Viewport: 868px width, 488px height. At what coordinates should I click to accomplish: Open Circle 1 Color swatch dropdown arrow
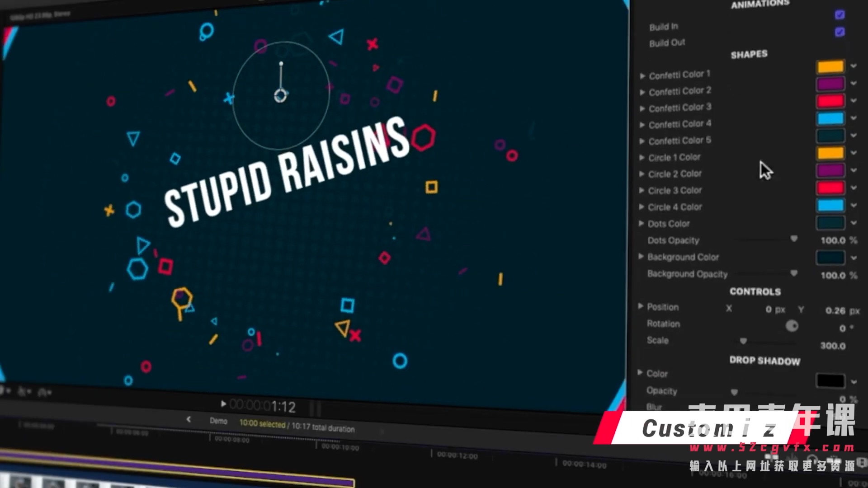854,153
